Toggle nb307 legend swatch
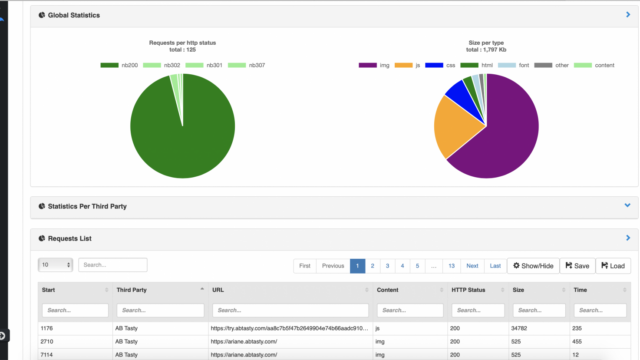 pos(237,65)
